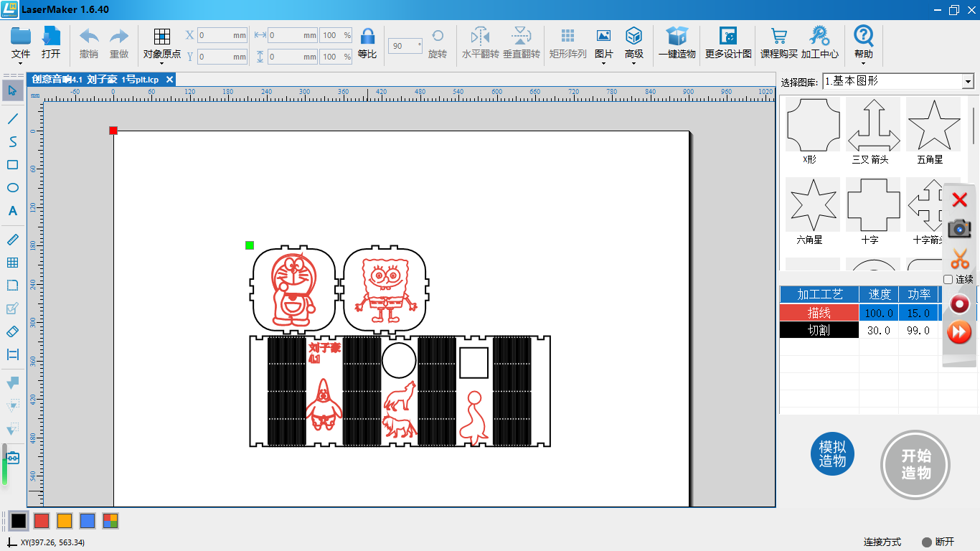Click the 描线 speed cell 100.0
The image size is (980, 551).
(879, 313)
